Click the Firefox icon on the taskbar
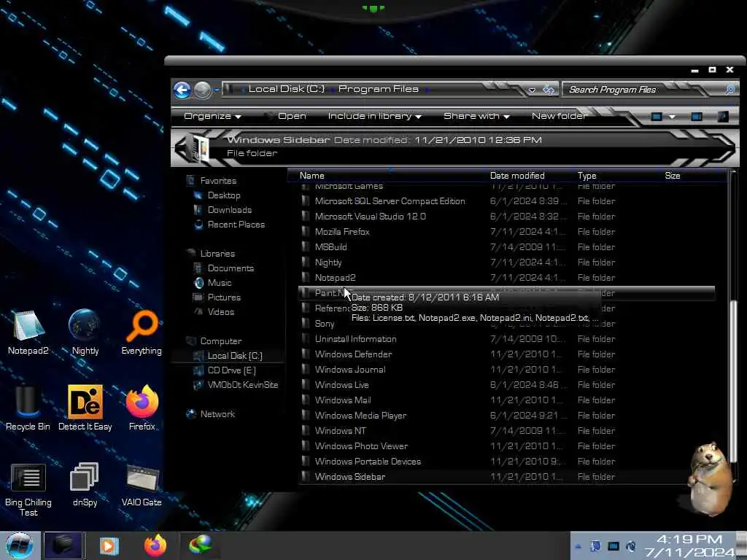 click(155, 545)
